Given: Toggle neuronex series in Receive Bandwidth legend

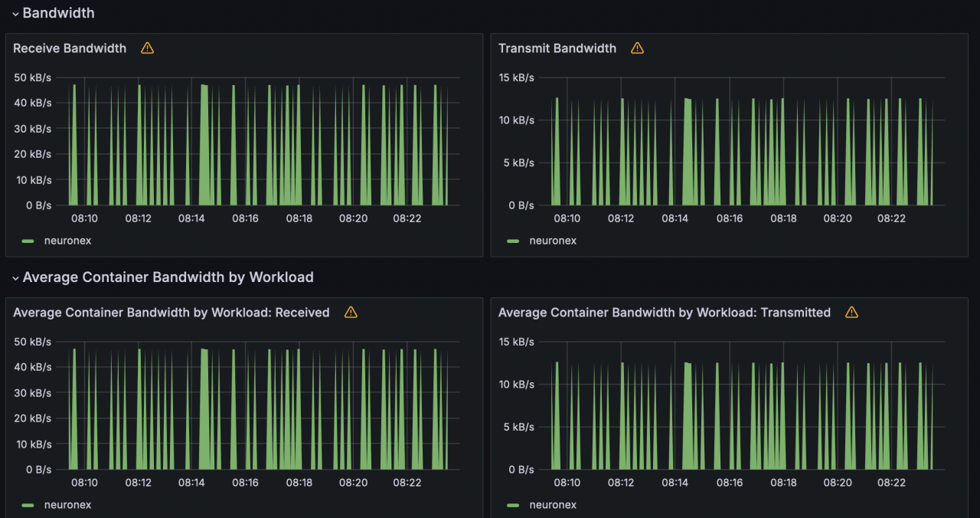Looking at the screenshot, I should pyautogui.click(x=67, y=241).
